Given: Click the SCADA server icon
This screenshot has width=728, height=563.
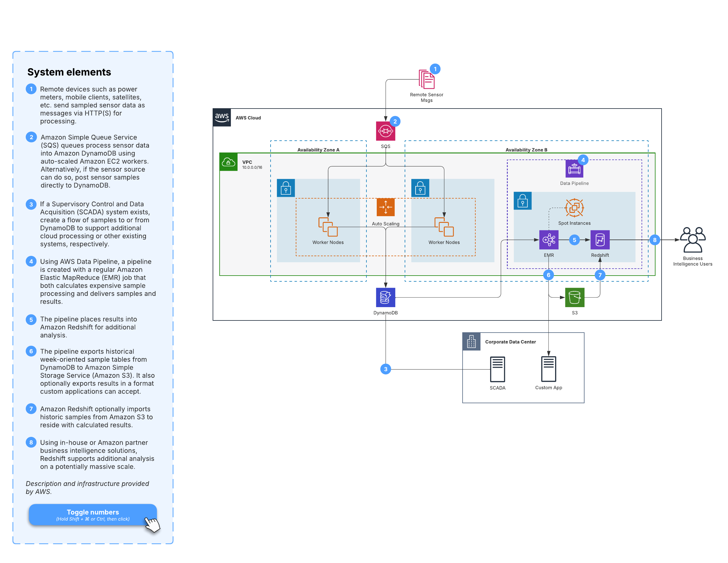Looking at the screenshot, I should point(497,369).
